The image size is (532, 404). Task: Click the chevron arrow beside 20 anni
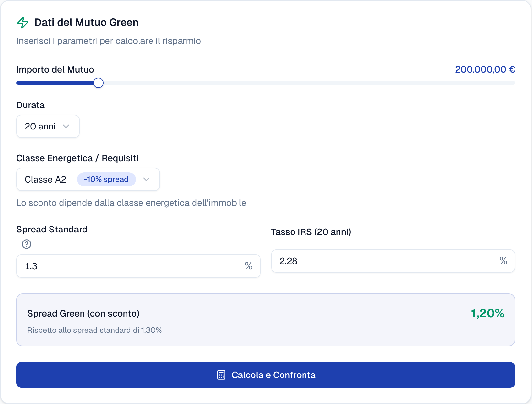point(66,126)
